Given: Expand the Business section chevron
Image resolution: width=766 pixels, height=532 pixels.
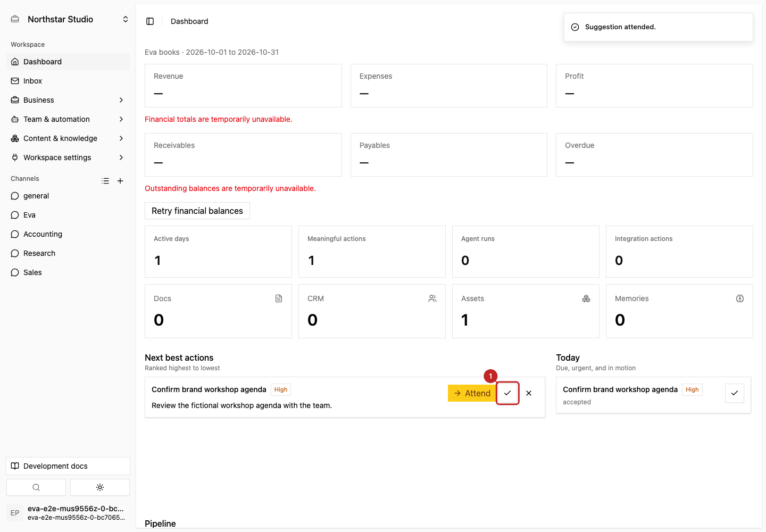Looking at the screenshot, I should coord(121,100).
